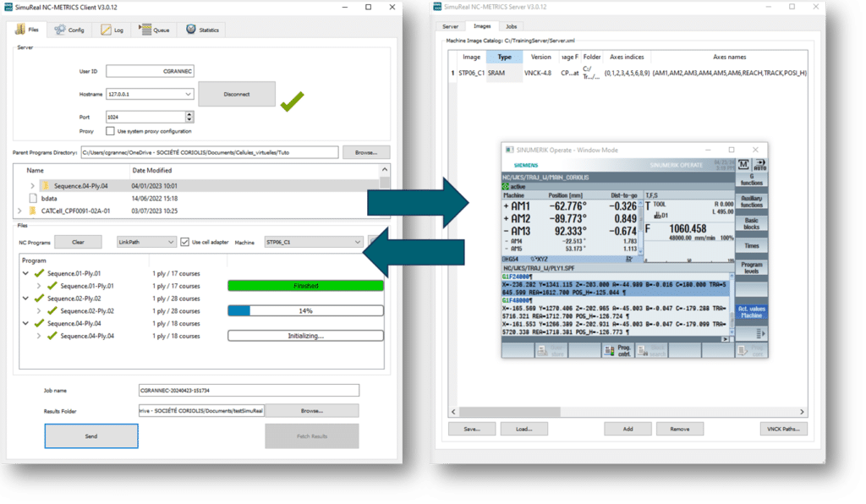The width and height of the screenshot is (866, 504).
Task: Select the G functions softkey
Action: [x=751, y=180]
